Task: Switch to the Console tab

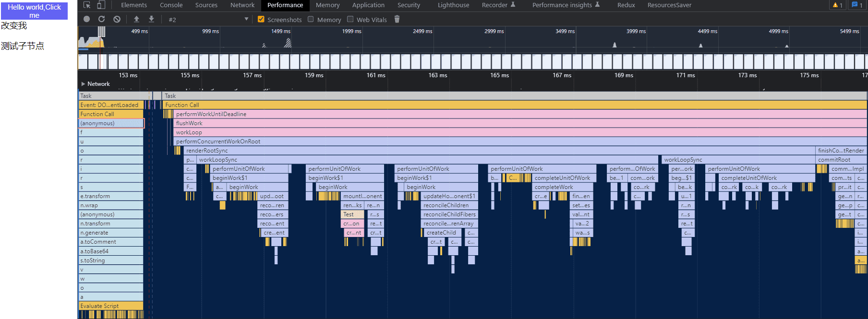Action: 171,5
